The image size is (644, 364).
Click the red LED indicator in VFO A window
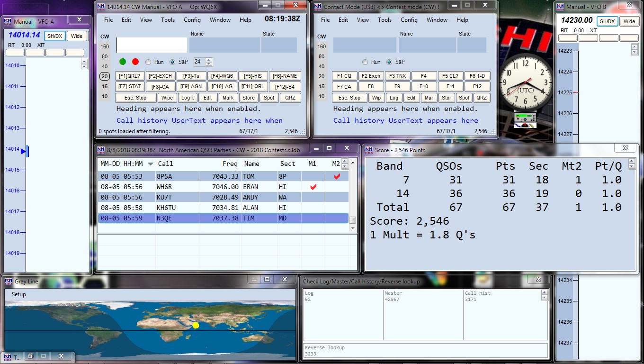135,62
